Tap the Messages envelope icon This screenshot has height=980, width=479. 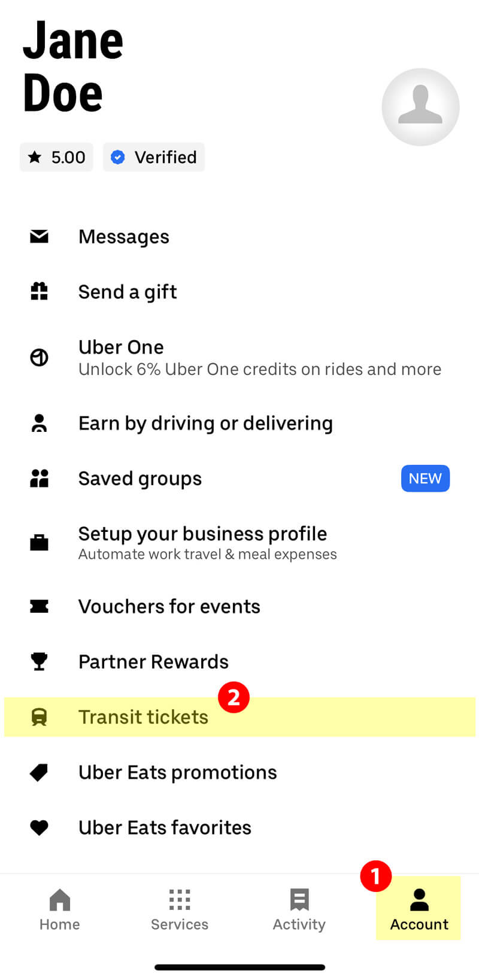[40, 237]
